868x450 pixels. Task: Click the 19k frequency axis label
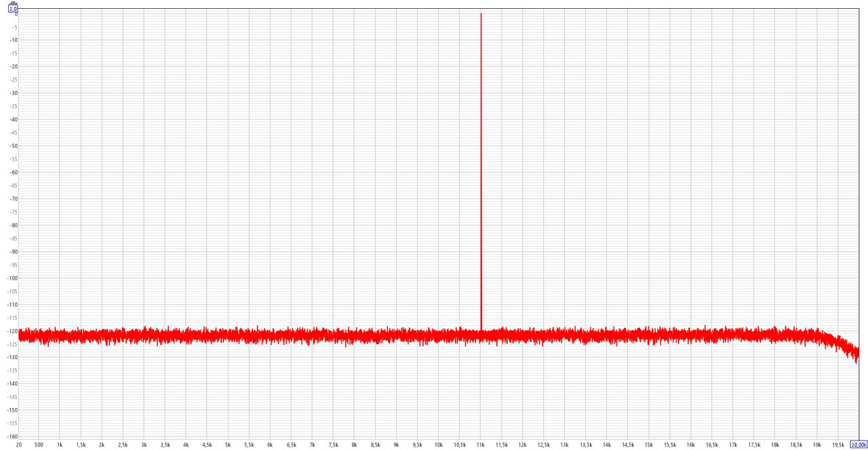point(817,445)
